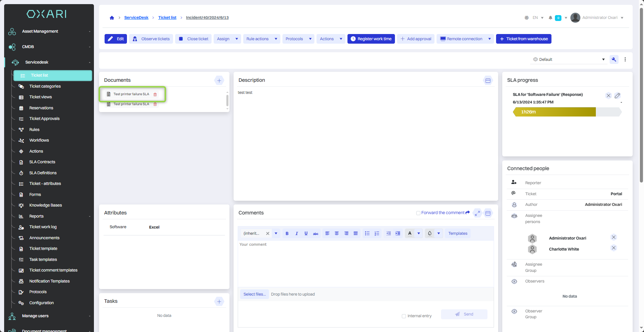The height and width of the screenshot is (332, 644).
Task: Enable the Forward the comment checkbox
Action: click(418, 213)
